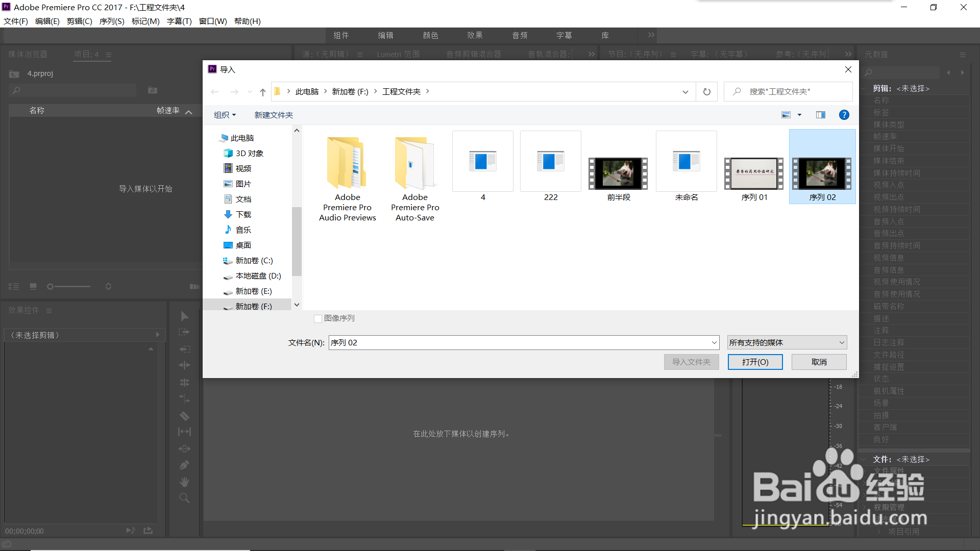Viewport: 980px width, 551px height.
Task: Select the Slide tool
Action: click(x=184, y=449)
